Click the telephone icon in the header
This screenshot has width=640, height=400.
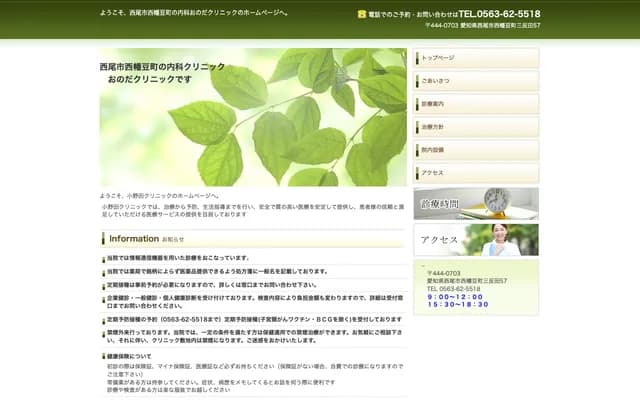[362, 14]
